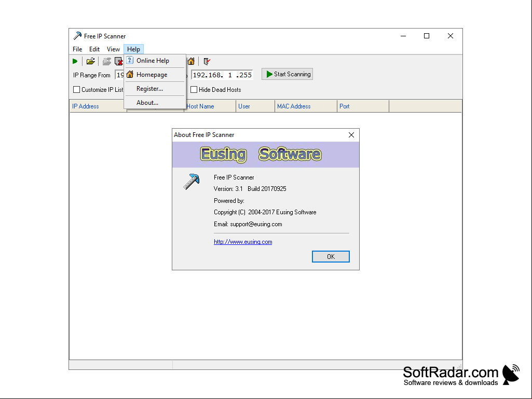Click the Free IP Scanner title bar icon
Image resolution: width=532 pixels, height=399 pixels.
click(x=77, y=36)
